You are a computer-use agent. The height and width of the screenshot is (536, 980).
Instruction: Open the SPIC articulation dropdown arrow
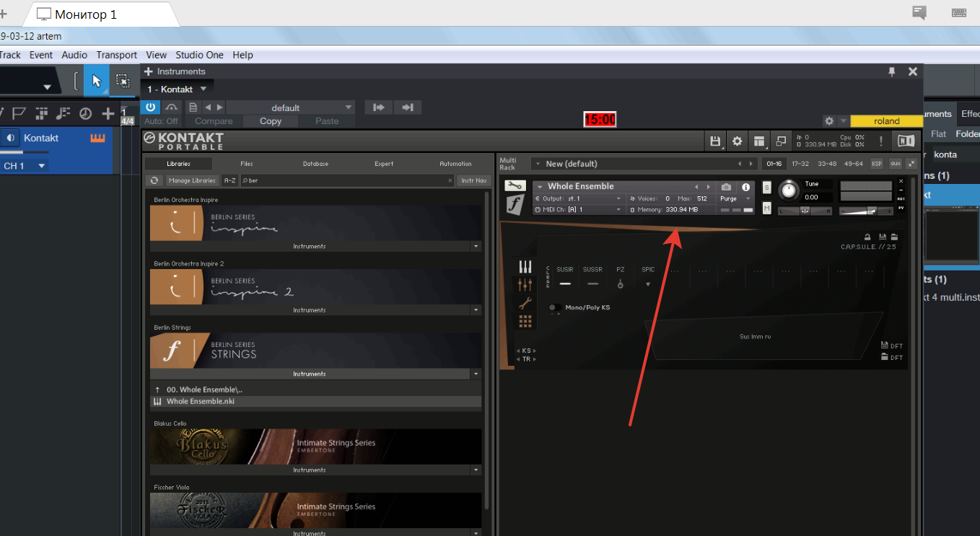[x=648, y=284]
